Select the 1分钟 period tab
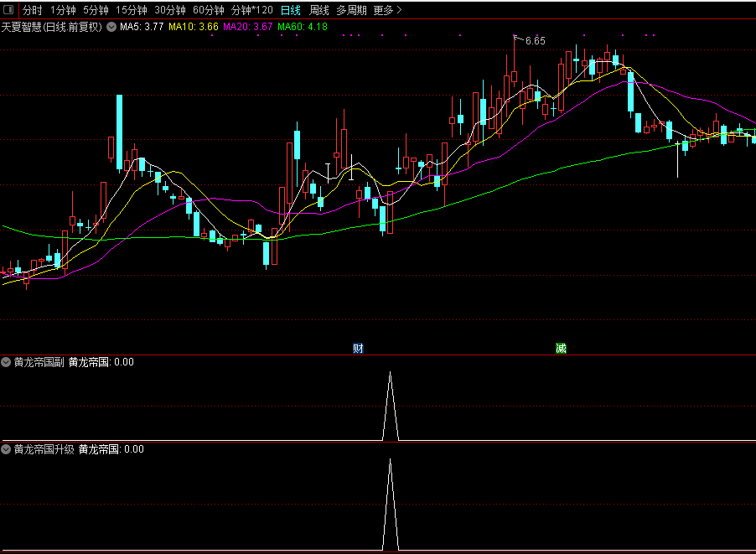Image resolution: width=756 pixels, height=554 pixels. click(x=63, y=10)
